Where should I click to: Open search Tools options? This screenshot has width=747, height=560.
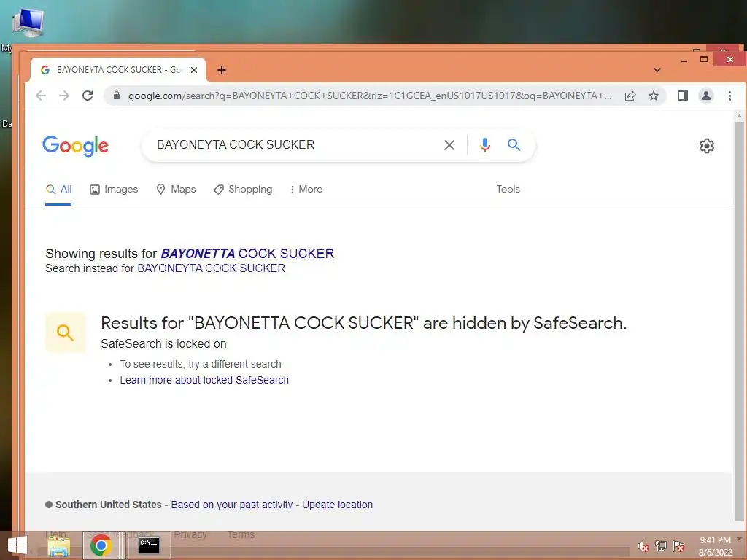(x=508, y=189)
